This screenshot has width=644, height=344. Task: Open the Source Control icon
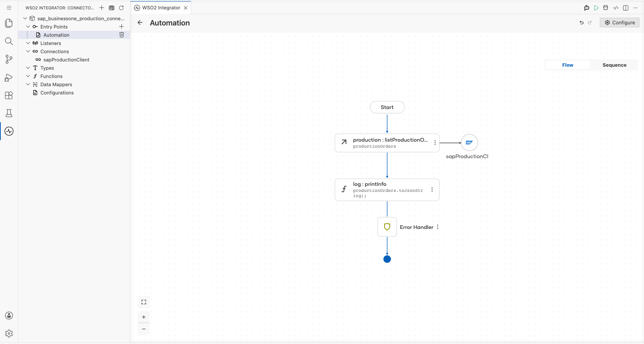(x=9, y=59)
